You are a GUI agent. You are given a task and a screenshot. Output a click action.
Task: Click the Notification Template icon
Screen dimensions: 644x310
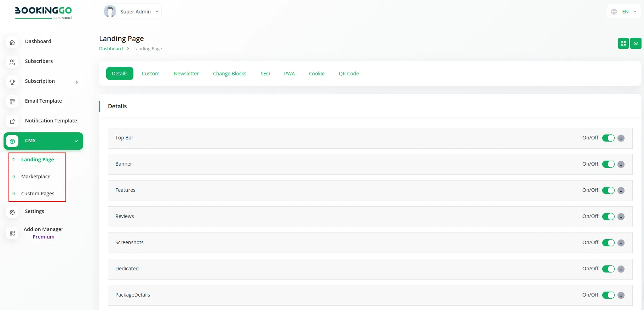(x=12, y=122)
